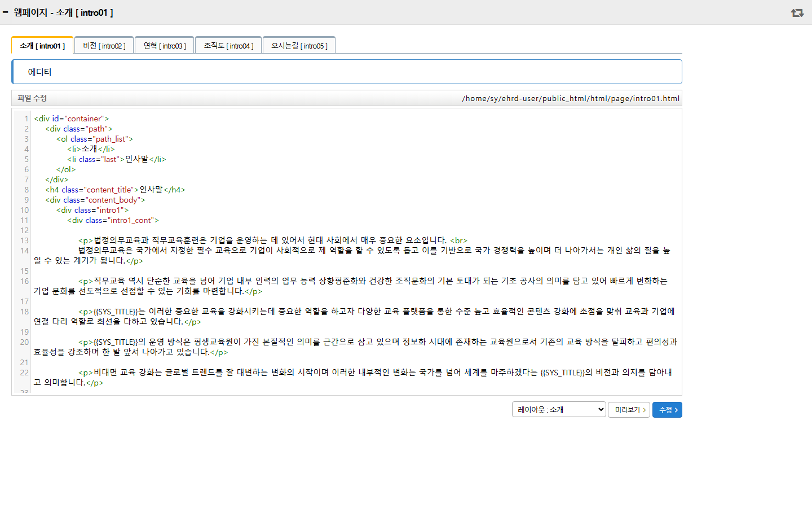Image resolution: width=812 pixels, height=508 pixels.
Task: Open the 레이아웃 : 소개 dropdown
Action: (x=559, y=410)
